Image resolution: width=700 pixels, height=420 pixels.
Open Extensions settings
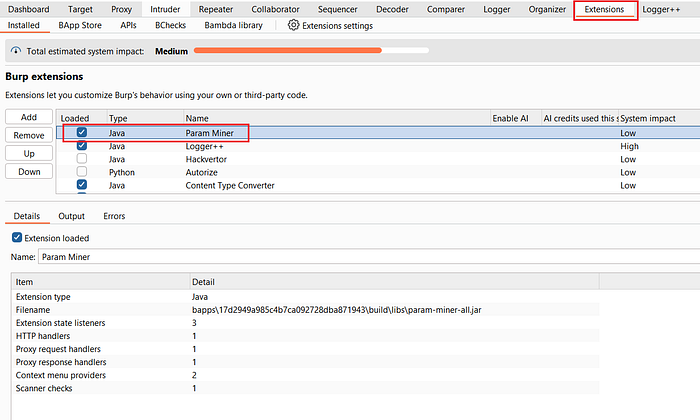[x=330, y=25]
